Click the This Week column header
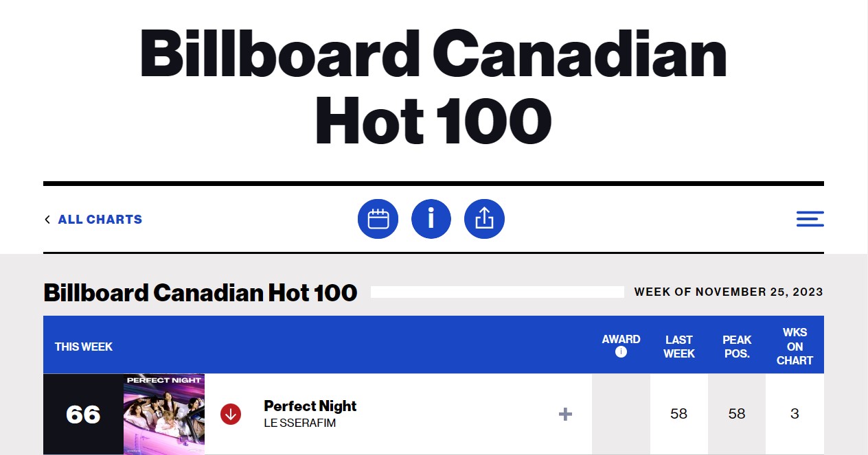Image resolution: width=868 pixels, height=455 pixels. (x=84, y=347)
